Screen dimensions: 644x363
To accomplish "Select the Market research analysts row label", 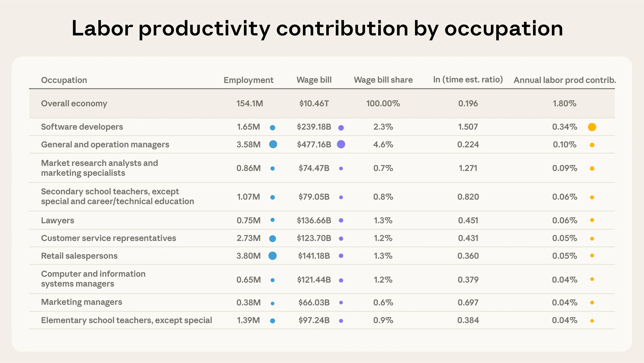I will coord(99,168).
